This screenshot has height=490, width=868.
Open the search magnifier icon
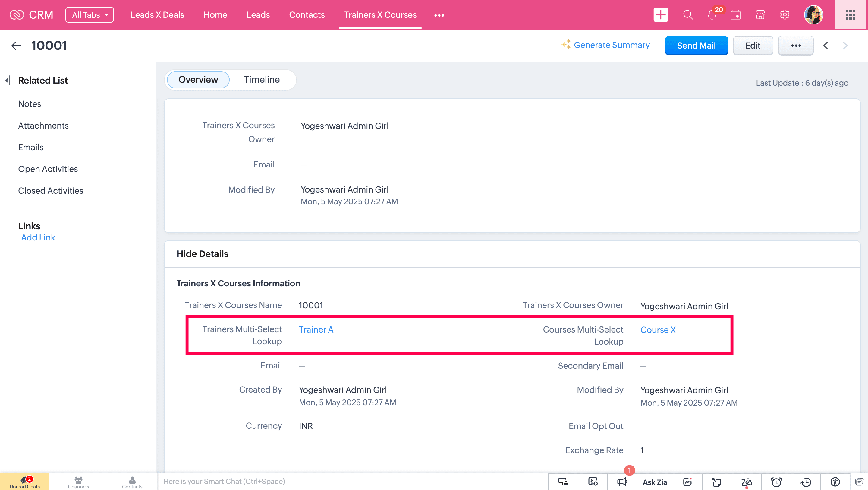point(688,15)
